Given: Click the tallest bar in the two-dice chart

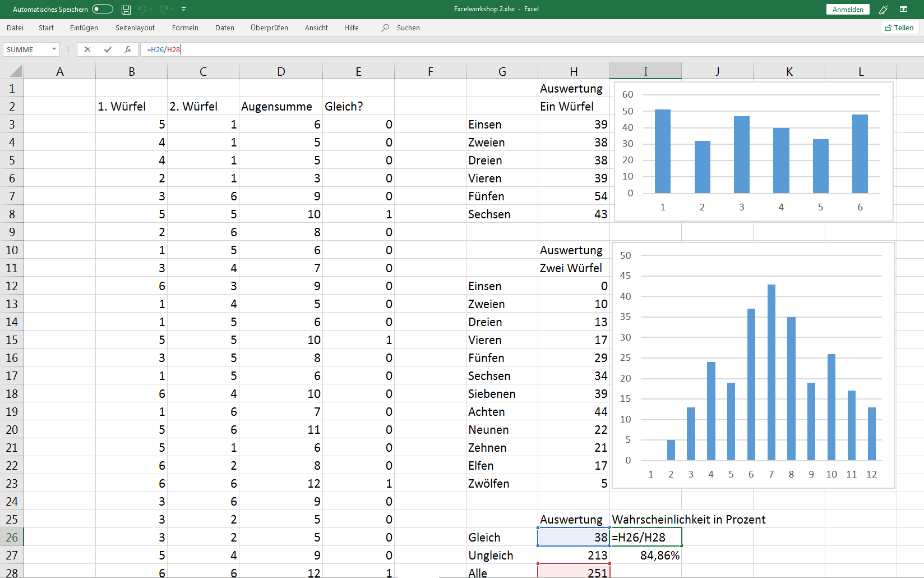Looking at the screenshot, I should point(771,372).
